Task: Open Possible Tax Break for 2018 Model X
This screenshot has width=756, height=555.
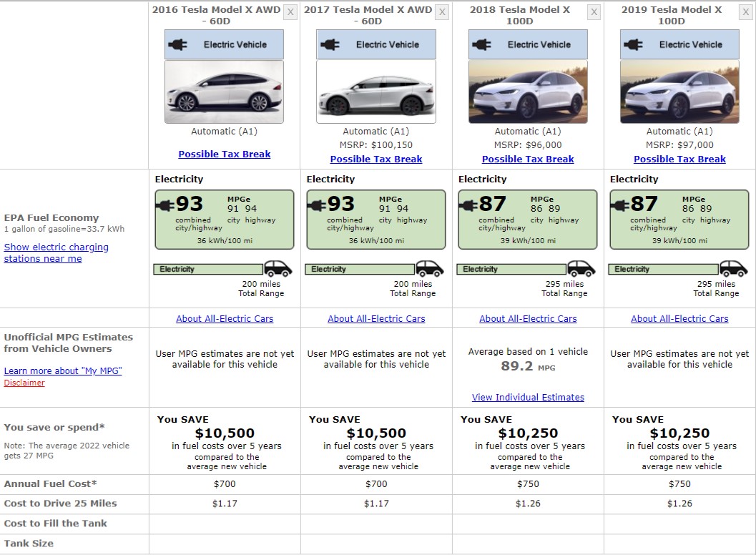Action: pyautogui.click(x=528, y=159)
